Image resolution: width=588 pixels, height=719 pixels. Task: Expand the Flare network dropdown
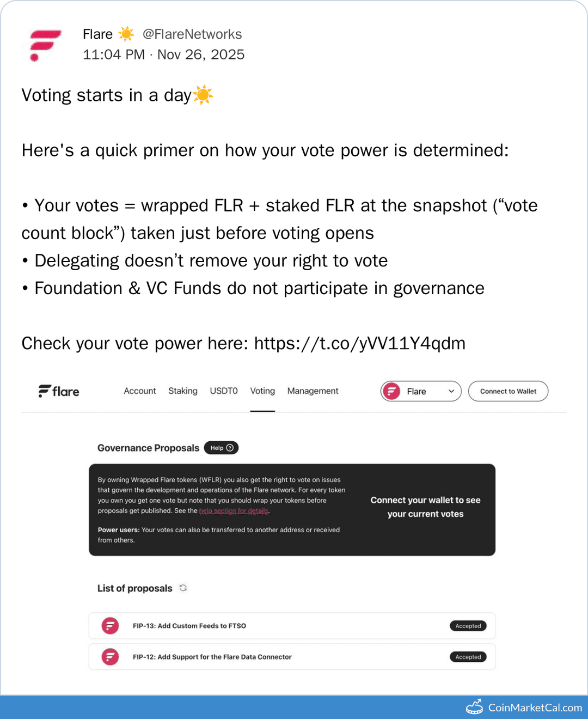451,391
